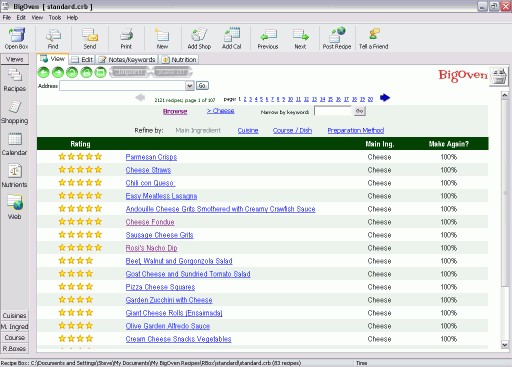
Task: Click the green refresh button
Action: click(x=72, y=72)
